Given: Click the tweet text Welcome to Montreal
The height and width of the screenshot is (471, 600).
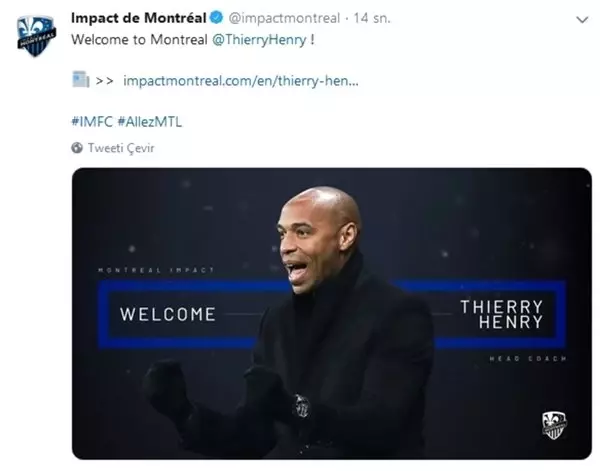Looking at the screenshot, I should 139,40.
